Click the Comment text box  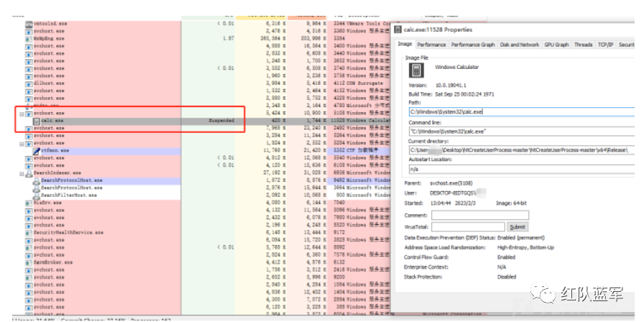479,215
